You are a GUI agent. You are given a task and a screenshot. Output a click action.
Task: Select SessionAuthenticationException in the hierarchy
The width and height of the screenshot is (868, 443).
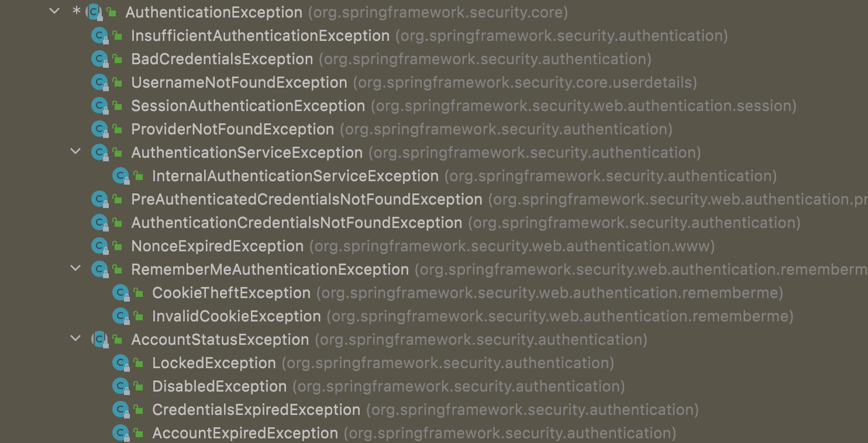pos(247,106)
